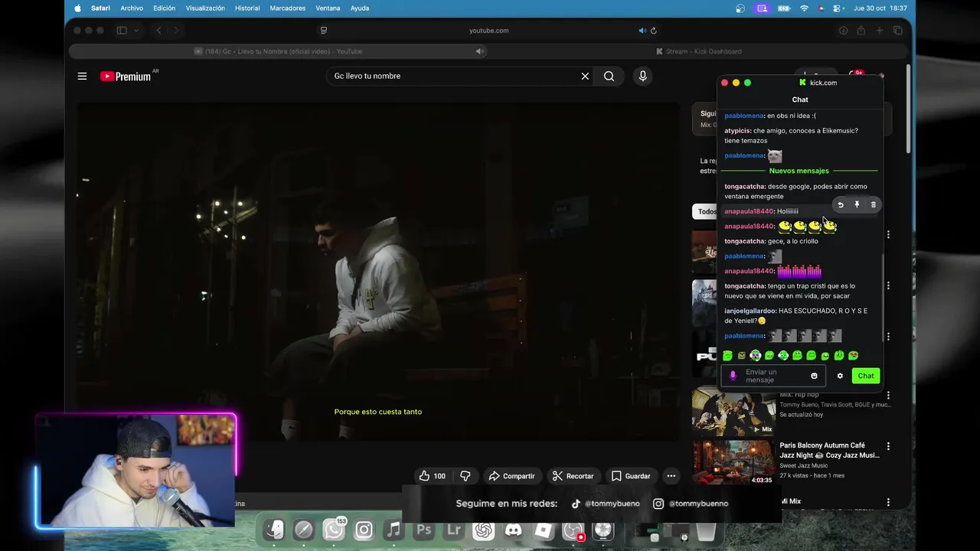
Task: Like the video with thumbs-up button
Action: 432,476
